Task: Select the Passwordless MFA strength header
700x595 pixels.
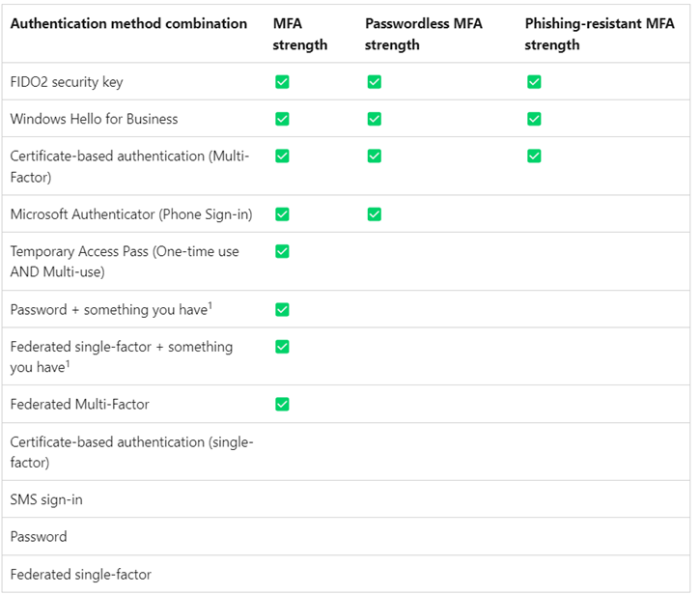Action: (x=423, y=34)
